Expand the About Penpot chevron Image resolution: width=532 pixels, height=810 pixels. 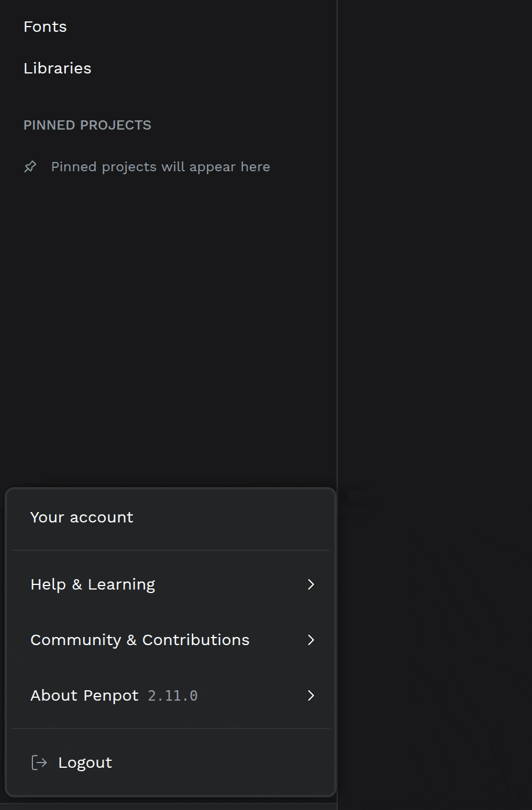(311, 695)
